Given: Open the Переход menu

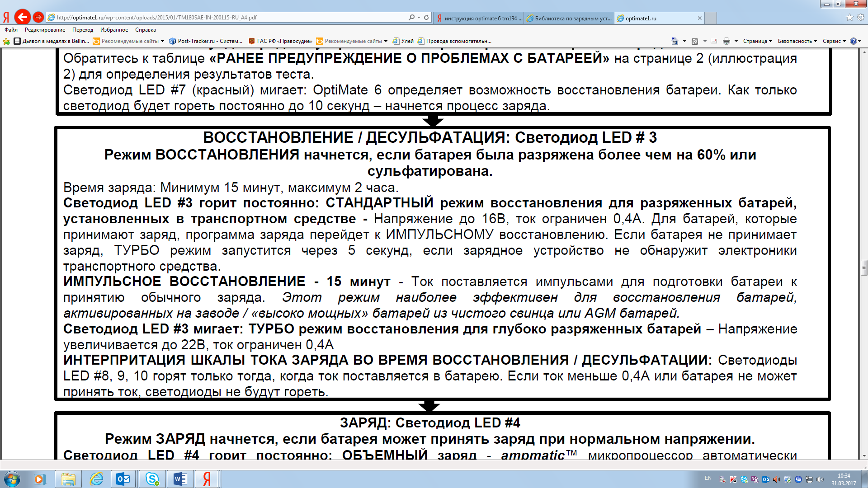Looking at the screenshot, I should 83,30.
